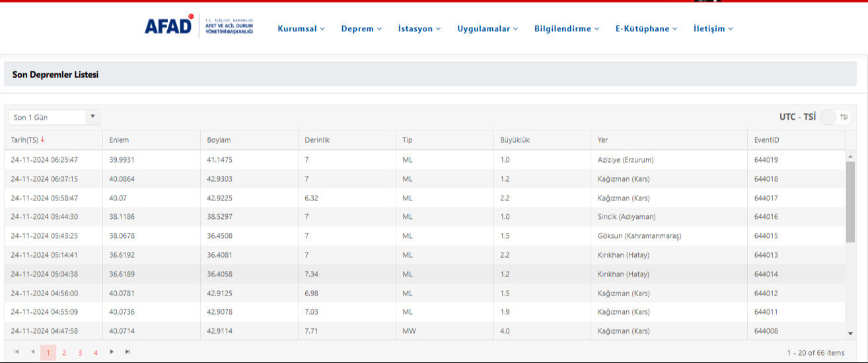
Task: Toggle the UTC - TSİ time switch
Action: click(835, 117)
